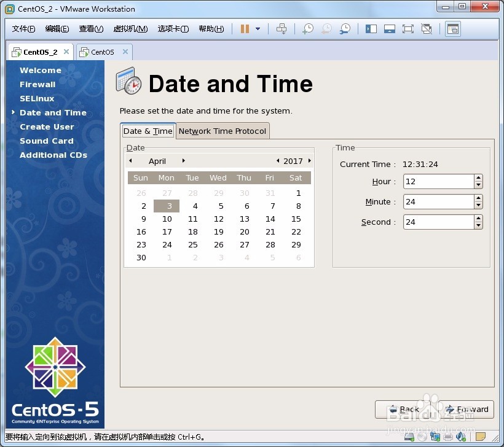504x447 pixels.
Task: Click the Back button
Action: tap(403, 410)
